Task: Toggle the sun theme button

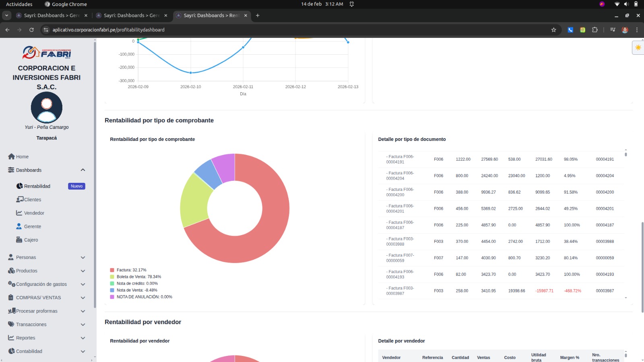Action: point(638,48)
